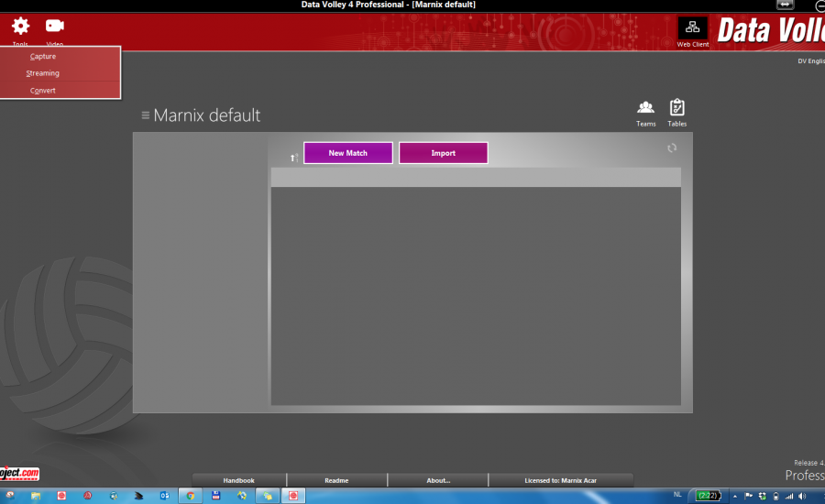Click the network signal bars tray icon
825x504 pixels.
tap(789, 496)
